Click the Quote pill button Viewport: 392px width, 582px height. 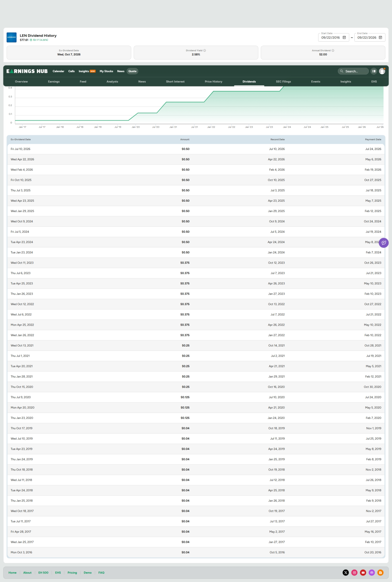(x=132, y=71)
